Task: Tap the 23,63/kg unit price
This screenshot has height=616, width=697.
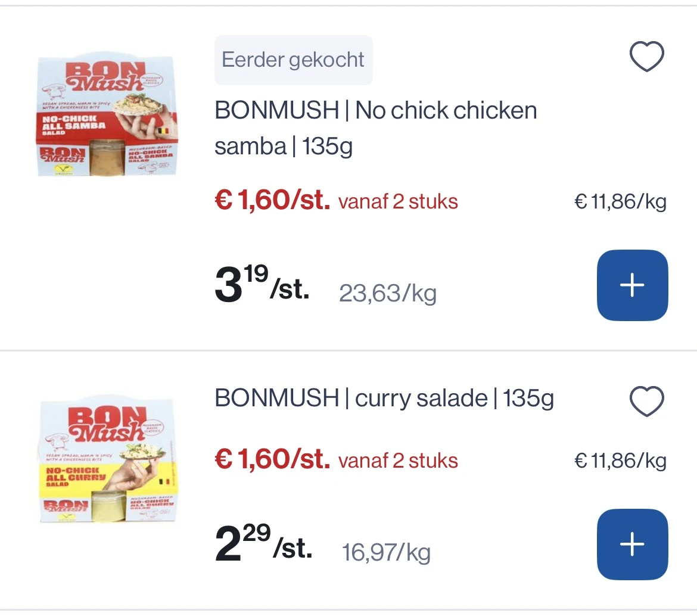Action: [x=388, y=293]
